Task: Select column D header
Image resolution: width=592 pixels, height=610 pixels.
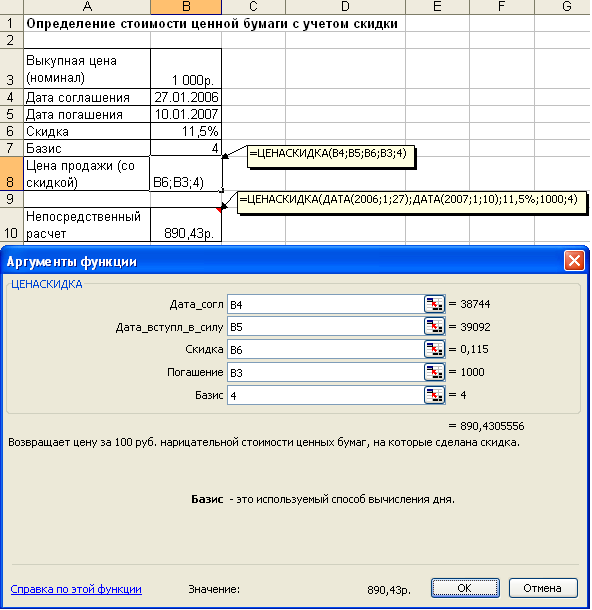Action: 345,7
